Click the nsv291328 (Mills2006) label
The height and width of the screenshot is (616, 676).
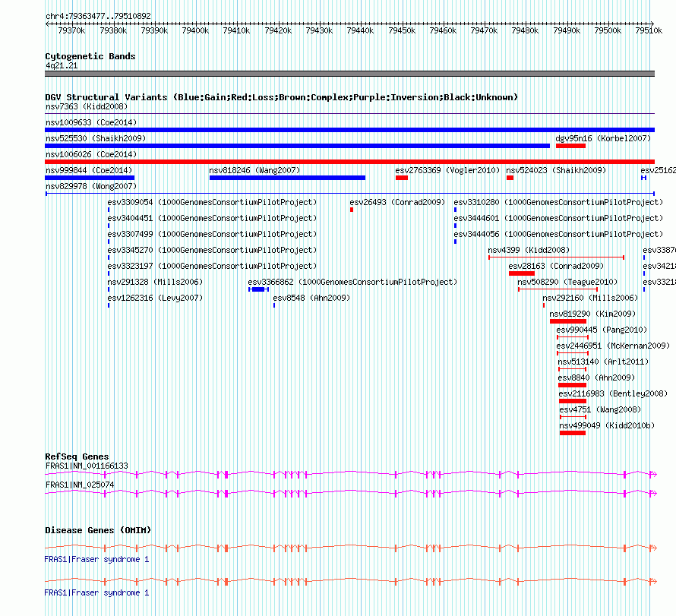pyautogui.click(x=155, y=282)
